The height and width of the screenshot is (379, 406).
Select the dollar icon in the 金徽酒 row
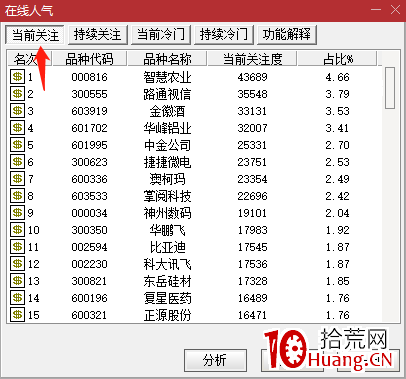click(17, 111)
